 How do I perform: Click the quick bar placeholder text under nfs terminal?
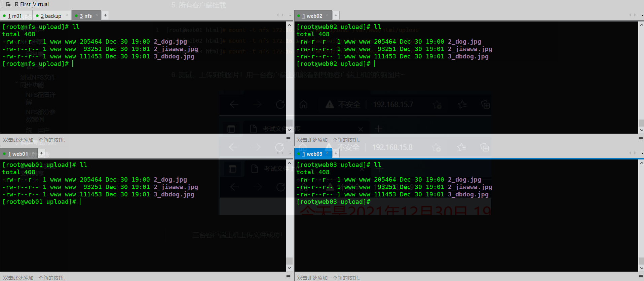click(x=34, y=140)
